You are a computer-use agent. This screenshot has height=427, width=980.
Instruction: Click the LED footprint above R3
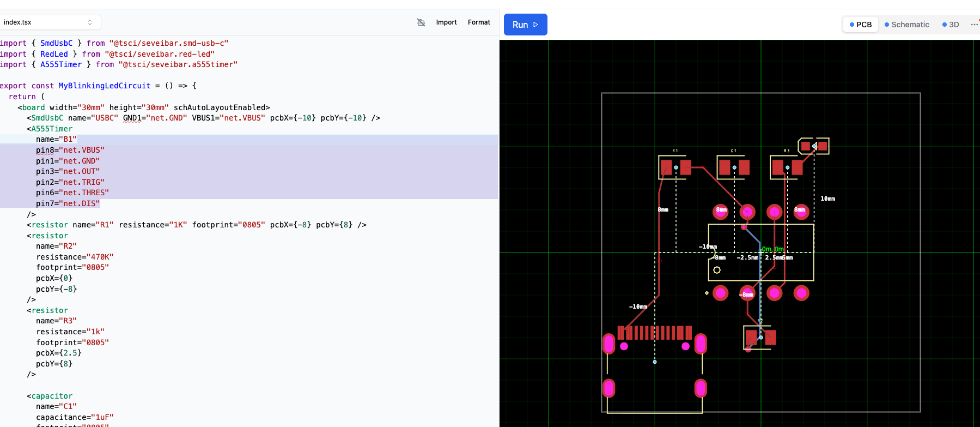point(814,146)
